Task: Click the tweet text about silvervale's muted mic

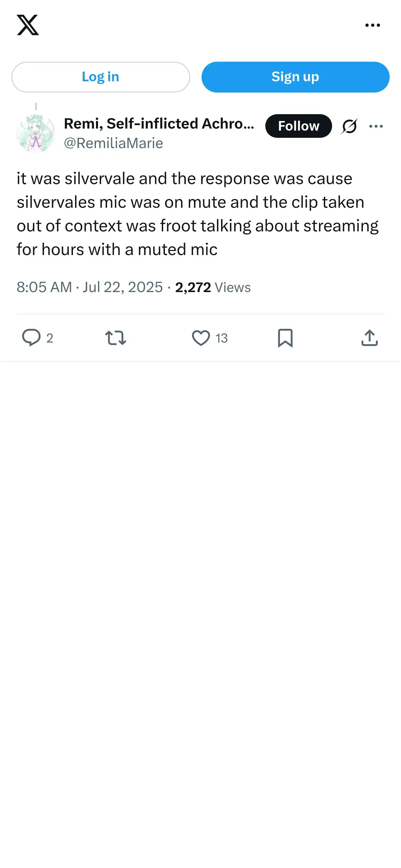Action: (197, 214)
